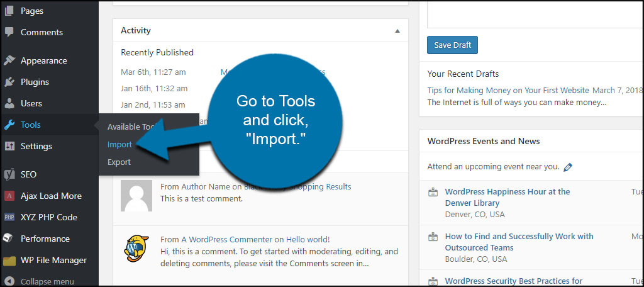Click the Users person icon
The width and height of the screenshot is (644, 287).
[9, 103]
